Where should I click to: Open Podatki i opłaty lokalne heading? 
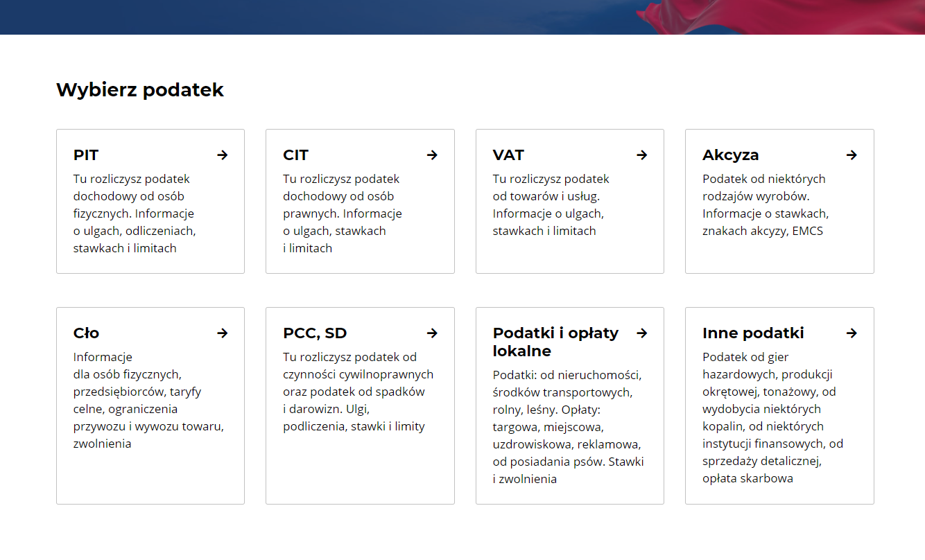[555, 342]
